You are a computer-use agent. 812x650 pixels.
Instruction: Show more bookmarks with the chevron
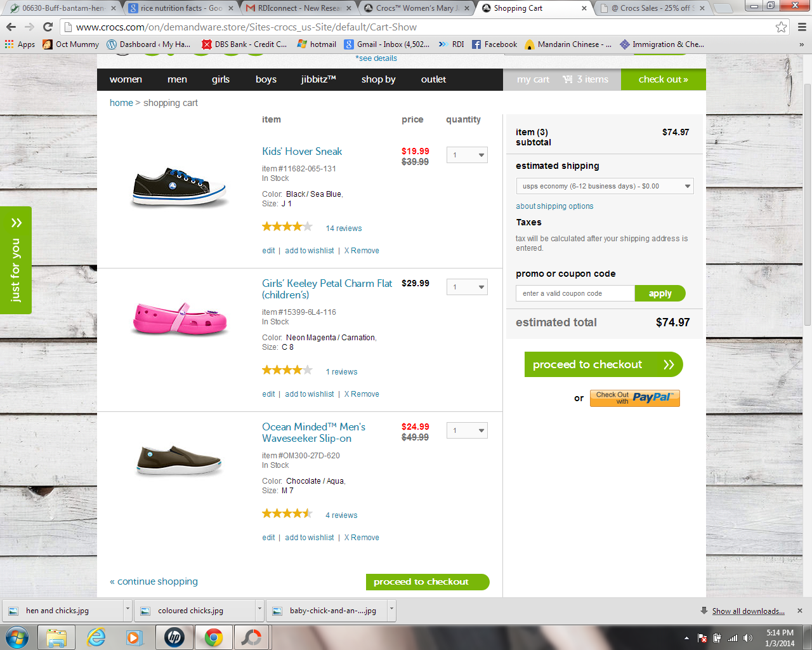(x=801, y=44)
